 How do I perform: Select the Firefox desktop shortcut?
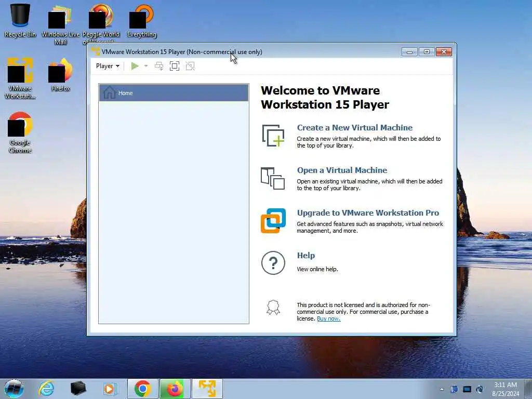(60, 75)
